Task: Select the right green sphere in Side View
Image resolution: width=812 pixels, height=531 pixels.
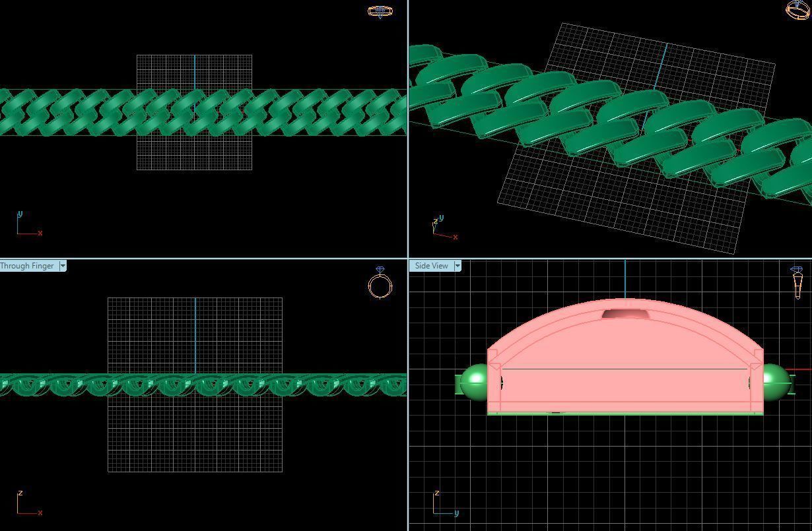Action: point(777,383)
